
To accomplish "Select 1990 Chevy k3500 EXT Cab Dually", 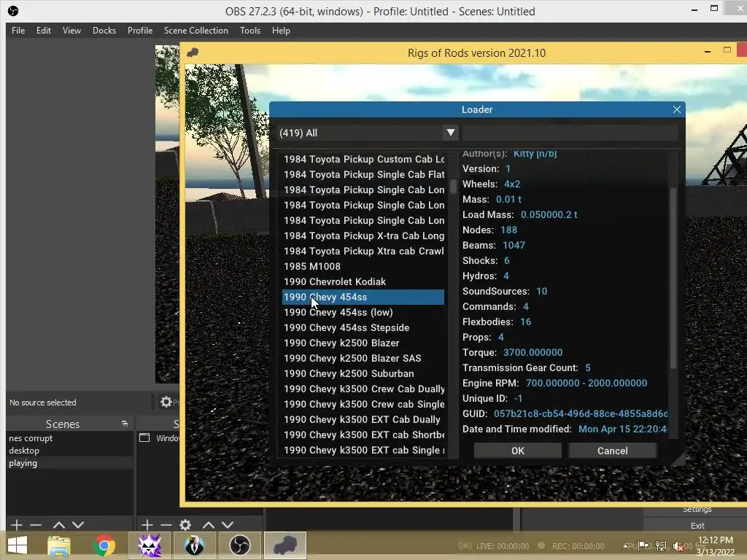I will (x=362, y=419).
